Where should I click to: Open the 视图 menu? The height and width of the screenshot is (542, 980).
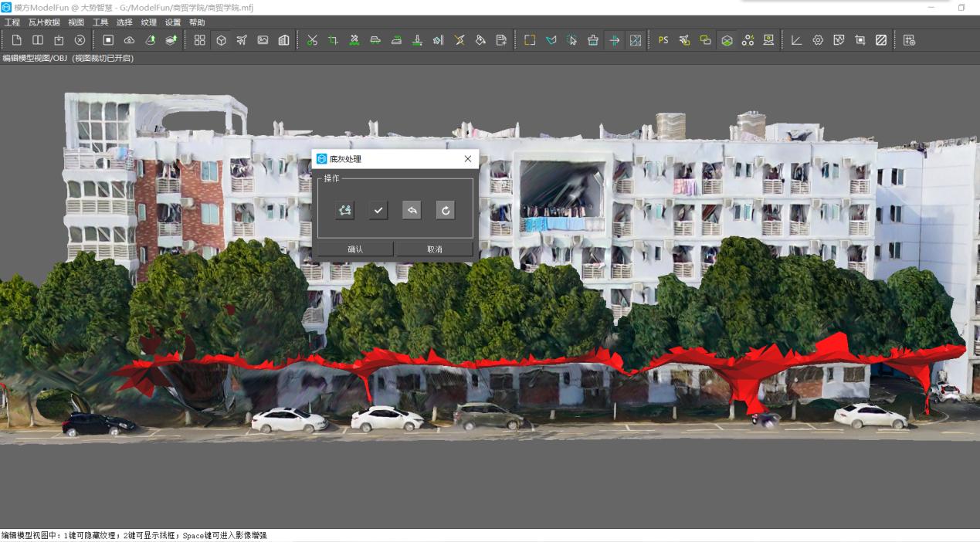click(76, 22)
